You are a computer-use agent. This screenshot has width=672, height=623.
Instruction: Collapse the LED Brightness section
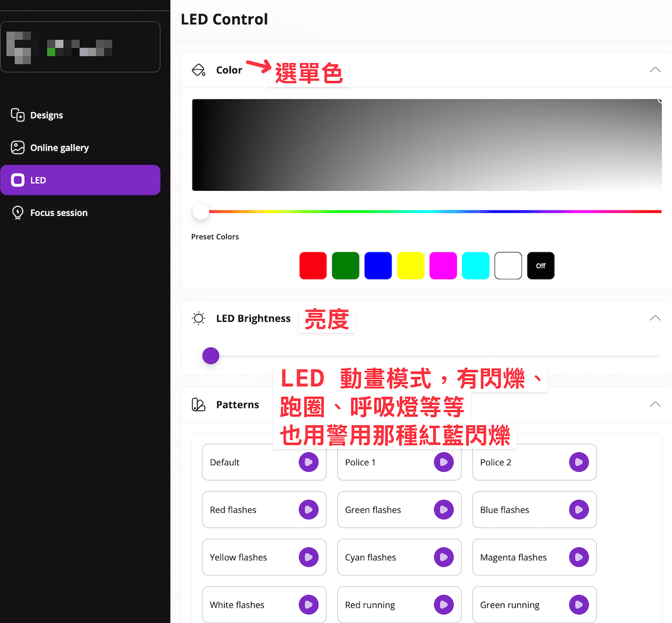pyautogui.click(x=655, y=318)
